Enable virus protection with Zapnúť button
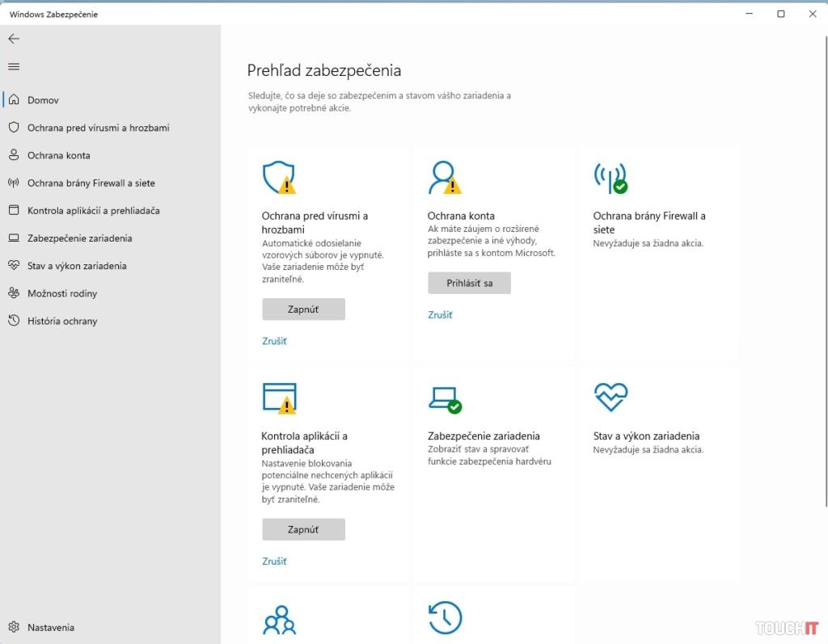Image resolution: width=828 pixels, height=644 pixels. pos(303,309)
